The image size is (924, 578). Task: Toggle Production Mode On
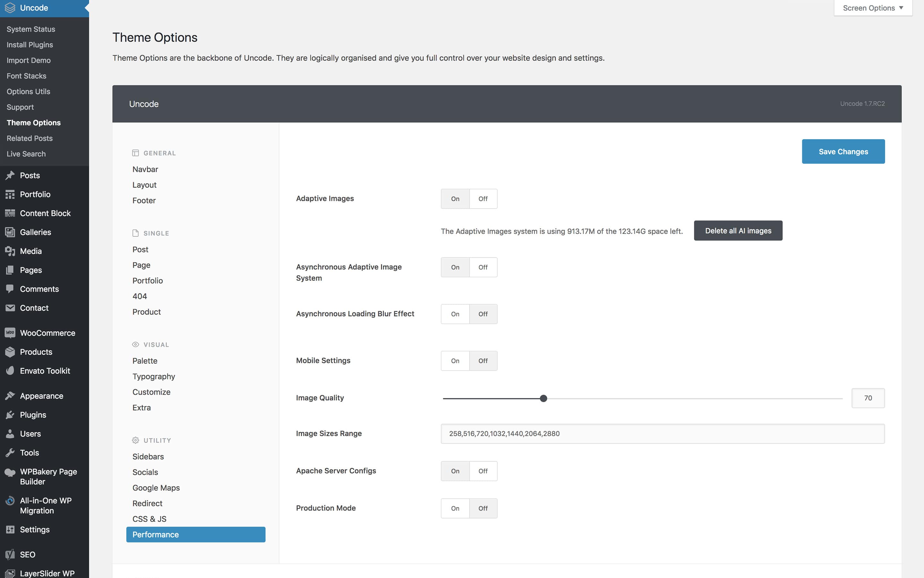click(x=455, y=508)
